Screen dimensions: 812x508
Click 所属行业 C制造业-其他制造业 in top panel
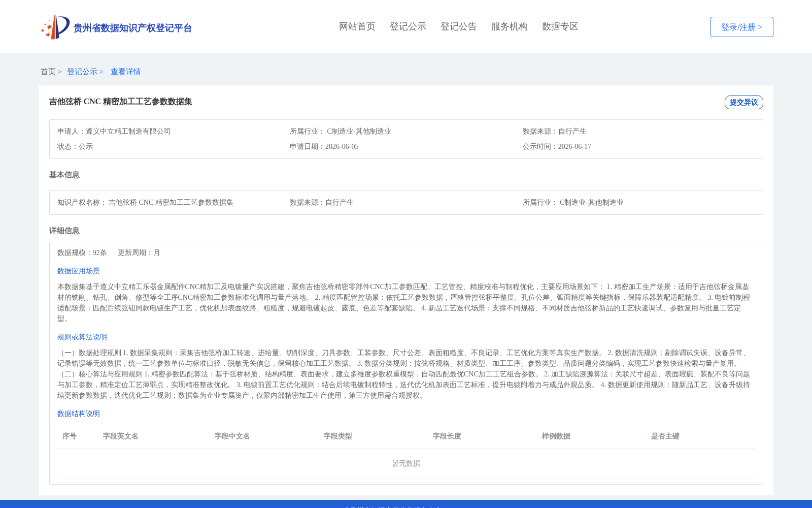[341, 131]
